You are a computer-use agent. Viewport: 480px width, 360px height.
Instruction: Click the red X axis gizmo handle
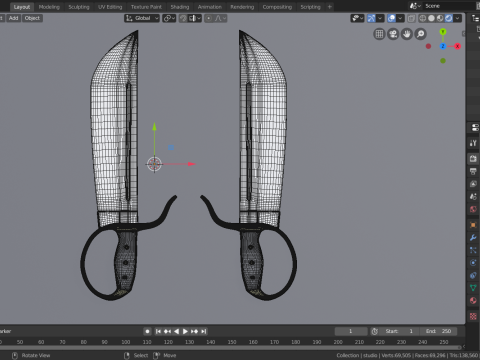(x=458, y=46)
